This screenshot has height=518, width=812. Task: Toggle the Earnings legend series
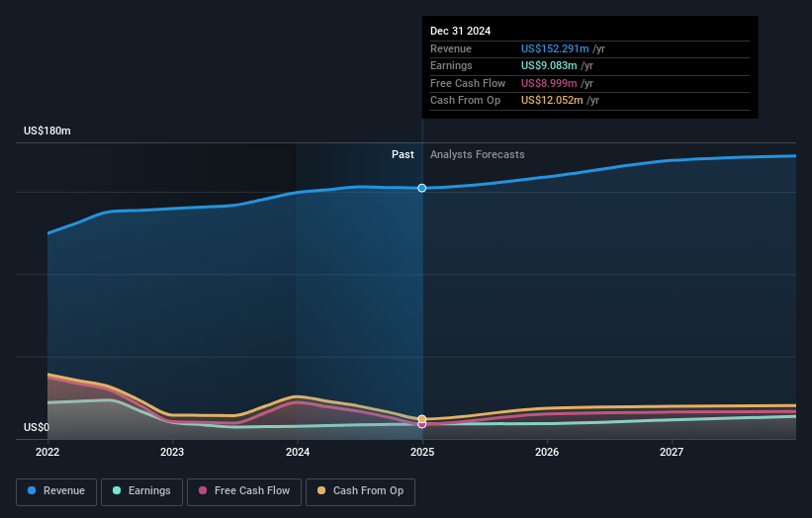141,491
